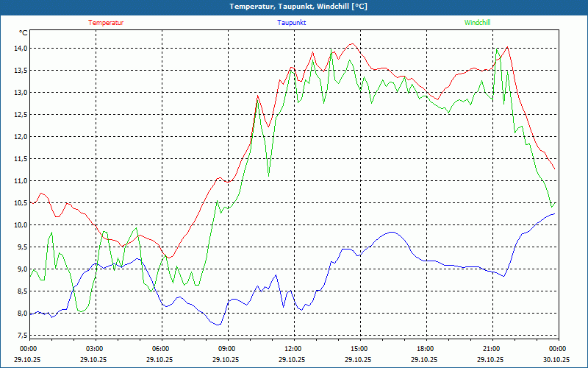
Task: Select the 03:00 time axis marker
Action: [x=95, y=348]
